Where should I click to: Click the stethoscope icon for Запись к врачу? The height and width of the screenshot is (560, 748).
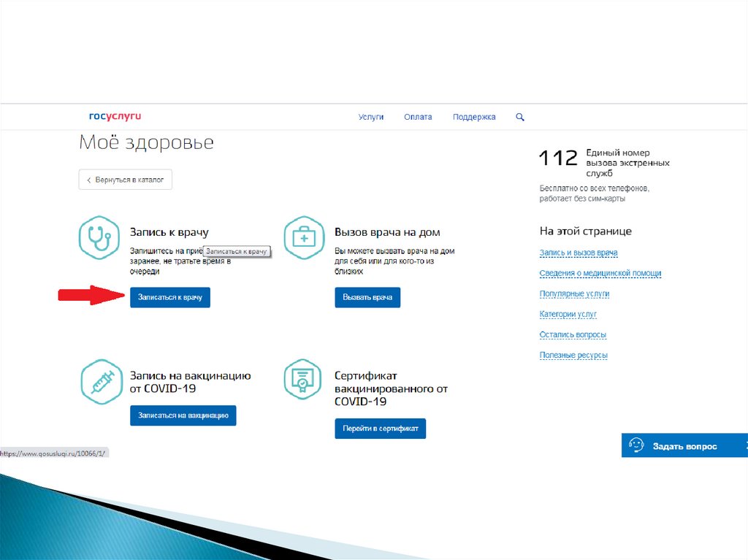point(99,237)
